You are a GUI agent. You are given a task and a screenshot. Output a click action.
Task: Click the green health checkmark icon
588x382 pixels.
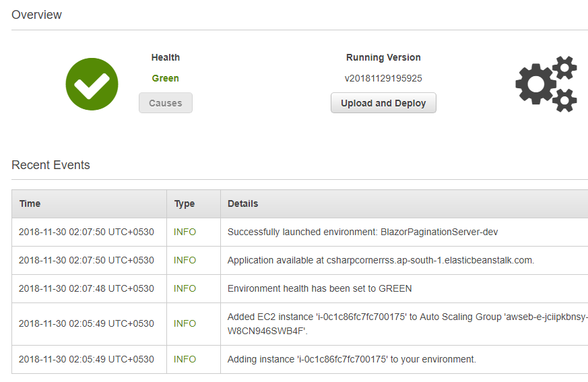[92, 84]
